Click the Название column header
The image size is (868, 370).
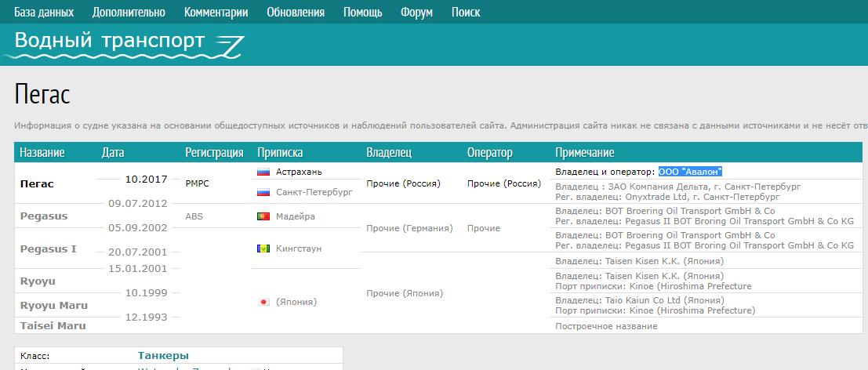pos(42,153)
